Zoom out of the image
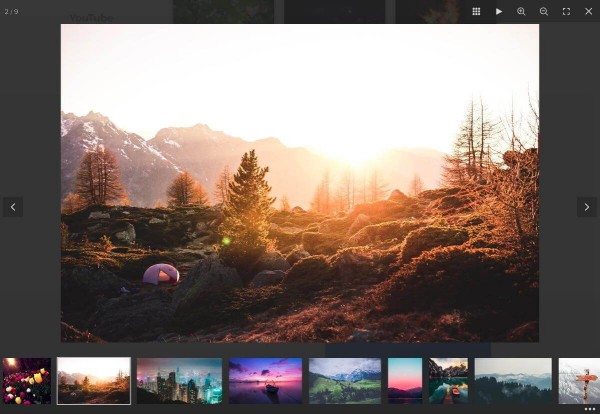Viewport: 600px width, 414px height. click(x=544, y=11)
